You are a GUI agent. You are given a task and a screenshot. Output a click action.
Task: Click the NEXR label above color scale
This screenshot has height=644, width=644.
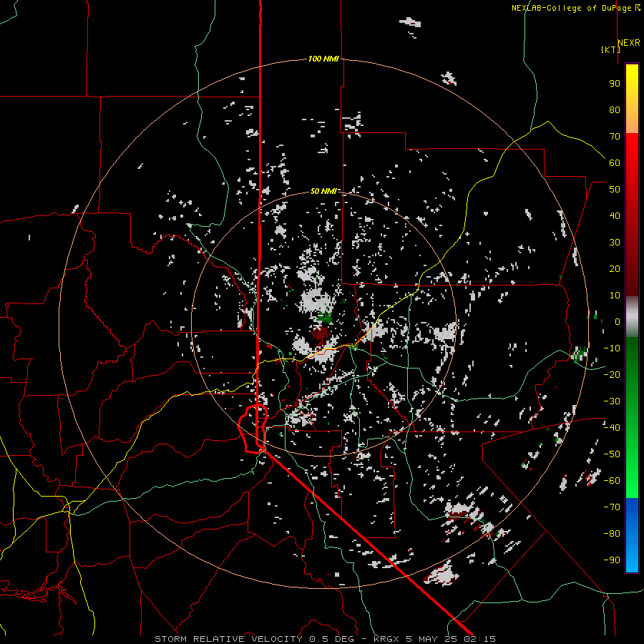tap(629, 43)
